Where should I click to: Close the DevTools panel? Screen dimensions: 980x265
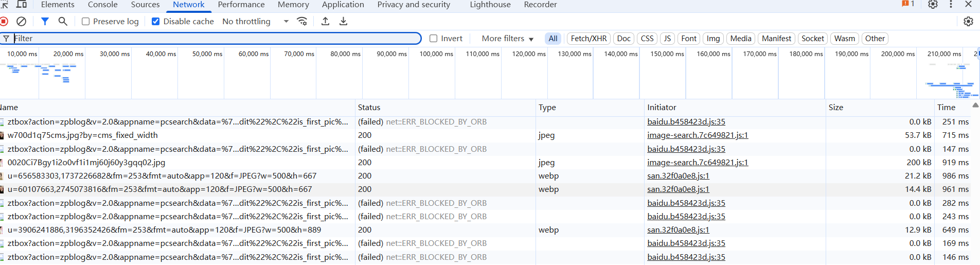tap(968, 5)
